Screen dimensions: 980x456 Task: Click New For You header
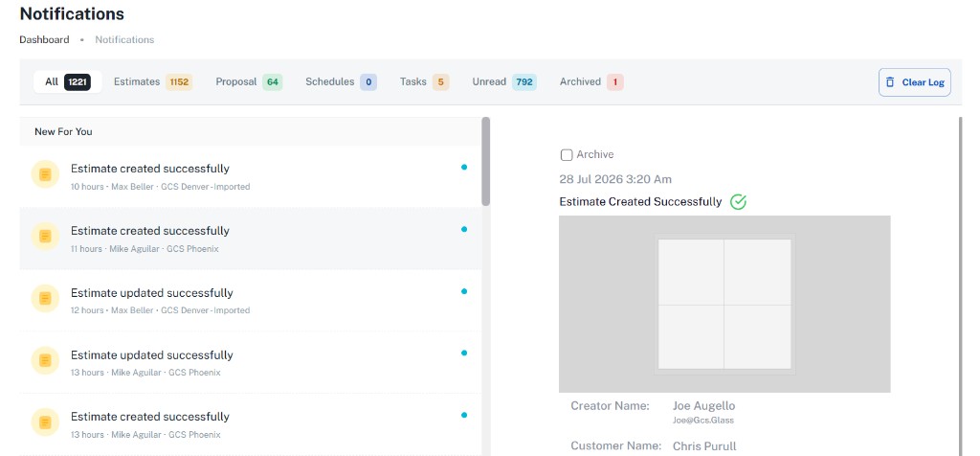coord(63,131)
